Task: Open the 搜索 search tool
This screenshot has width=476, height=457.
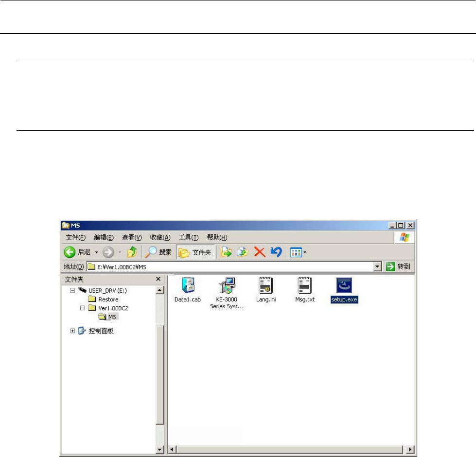Action: pos(158,252)
